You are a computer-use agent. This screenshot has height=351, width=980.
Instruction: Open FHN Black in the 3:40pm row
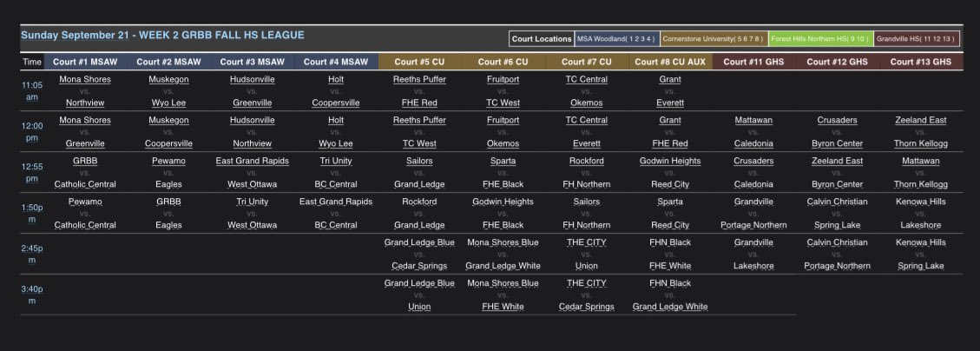(670, 283)
